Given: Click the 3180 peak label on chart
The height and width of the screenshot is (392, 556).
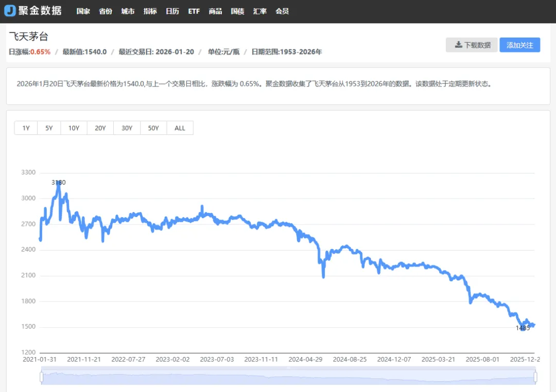Looking at the screenshot, I should pyautogui.click(x=59, y=183).
